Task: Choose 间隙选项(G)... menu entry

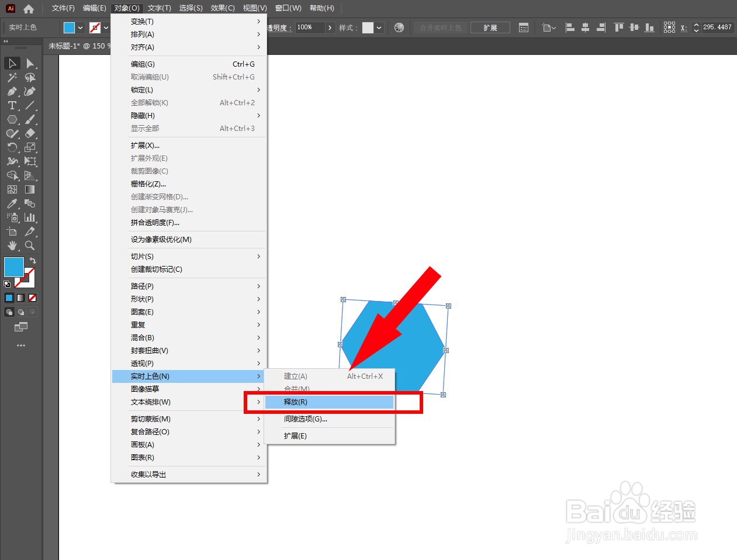Action: (x=330, y=419)
